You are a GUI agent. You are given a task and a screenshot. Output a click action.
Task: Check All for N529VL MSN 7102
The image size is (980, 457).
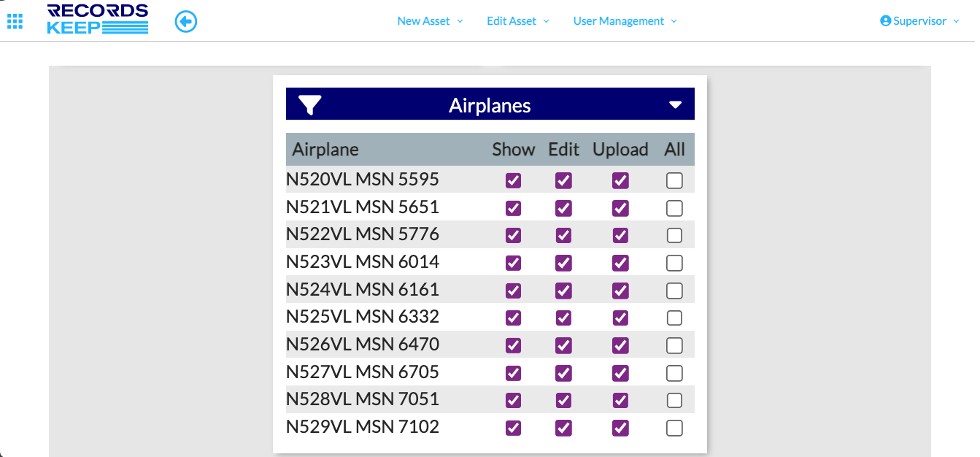pos(674,428)
